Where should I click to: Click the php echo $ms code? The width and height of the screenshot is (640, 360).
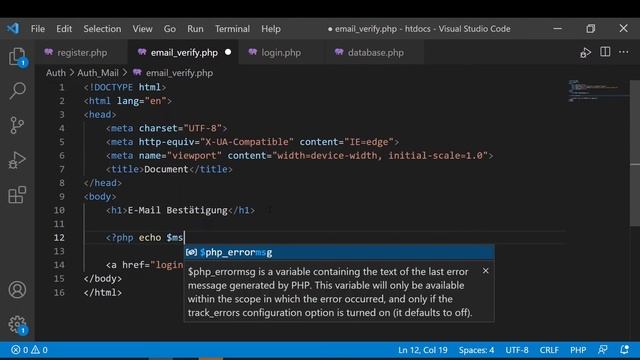pos(144,238)
